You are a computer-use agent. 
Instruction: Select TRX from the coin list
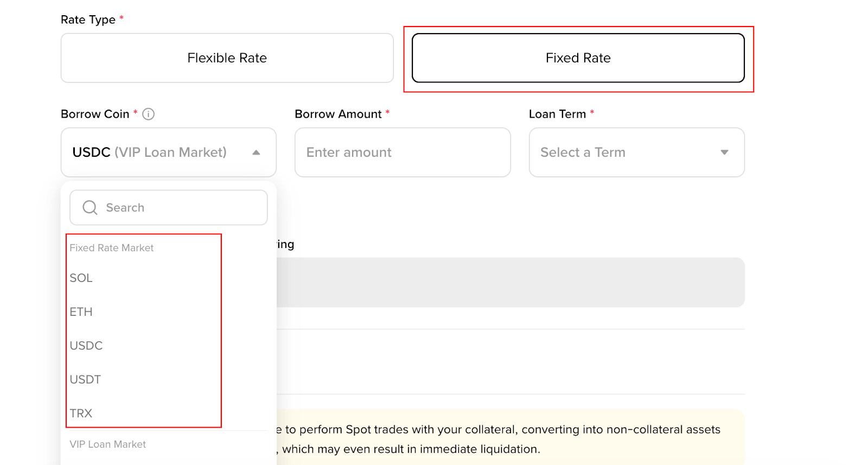[81, 413]
